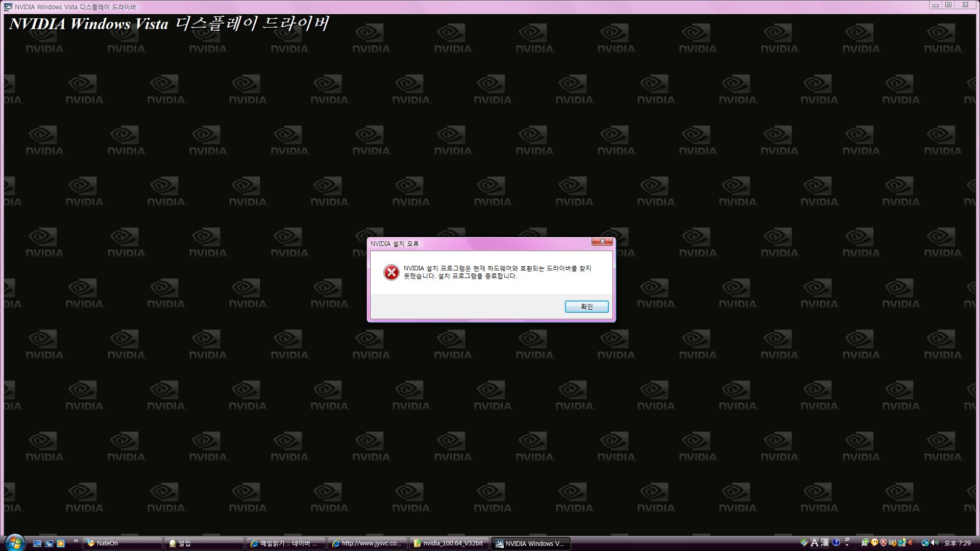Expand the quick launch overflow chevron
The image size is (980, 551).
tap(76, 541)
